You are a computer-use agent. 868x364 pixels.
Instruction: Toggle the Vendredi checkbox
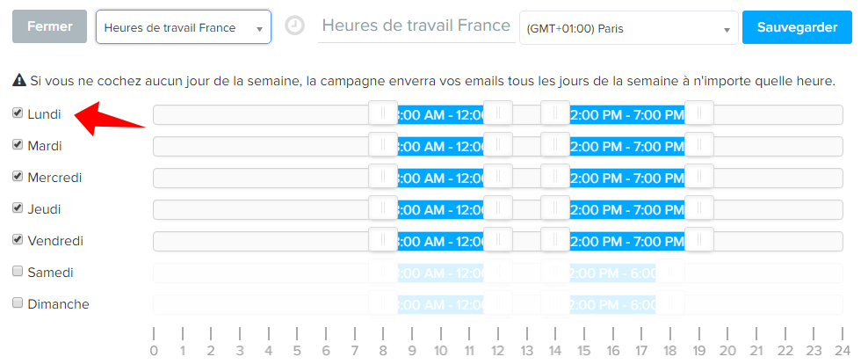(x=18, y=239)
